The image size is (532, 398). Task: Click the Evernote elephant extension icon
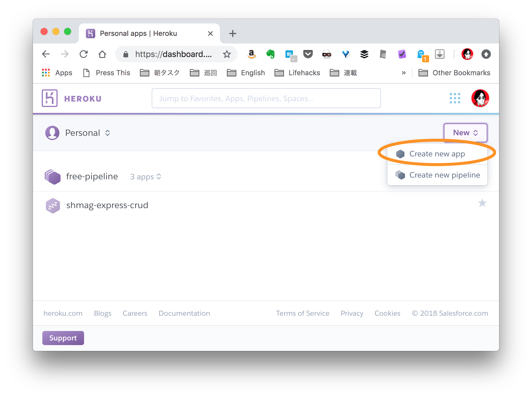pos(270,54)
